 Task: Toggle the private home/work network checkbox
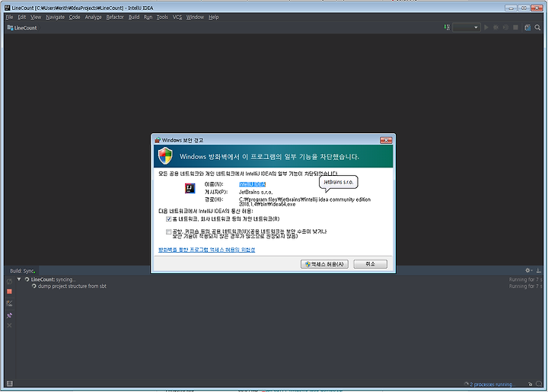click(x=168, y=219)
